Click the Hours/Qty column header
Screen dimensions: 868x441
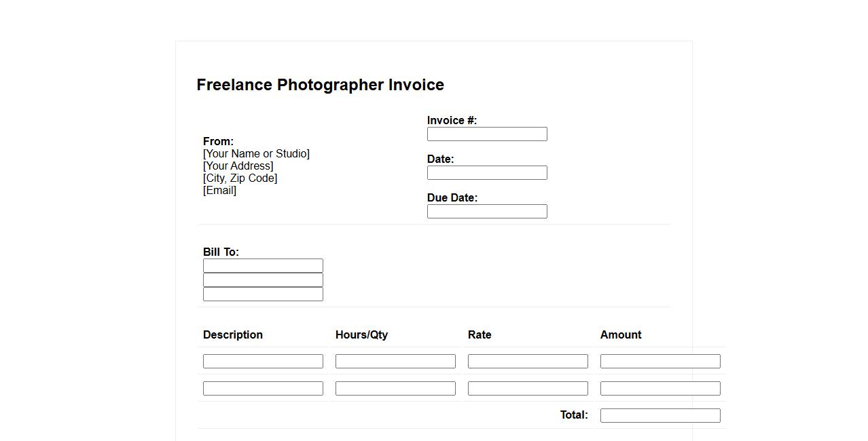(361, 335)
